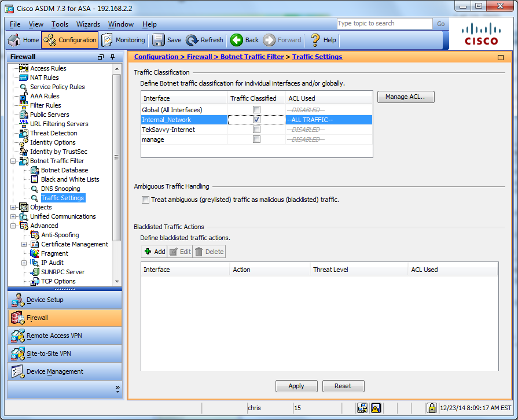Go Back using the green arrow
518x420 pixels.
point(237,40)
